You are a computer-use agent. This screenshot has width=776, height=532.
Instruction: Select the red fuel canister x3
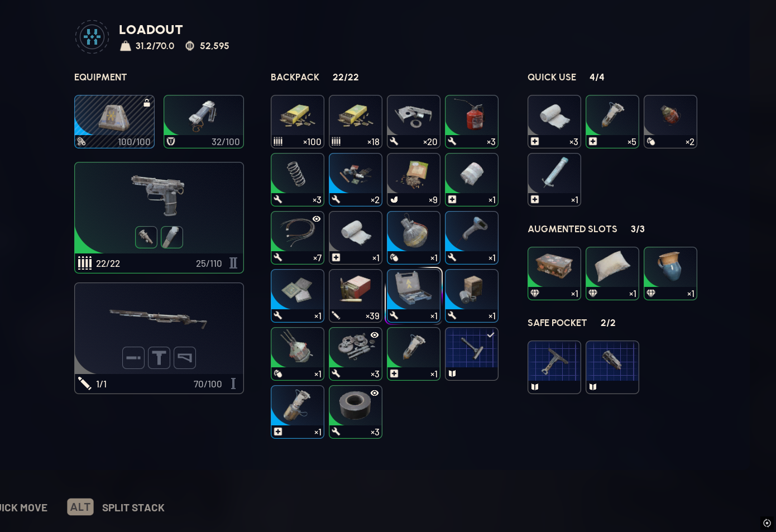[472, 122]
